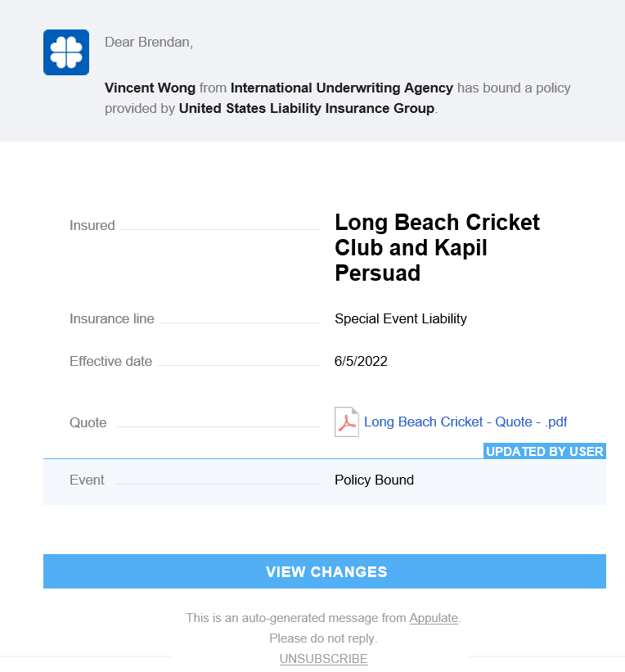625x672 pixels.
Task: Click the Event field label
Action: click(x=87, y=480)
